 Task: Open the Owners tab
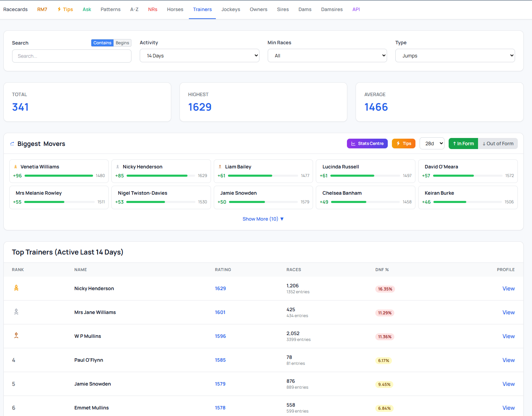click(258, 9)
